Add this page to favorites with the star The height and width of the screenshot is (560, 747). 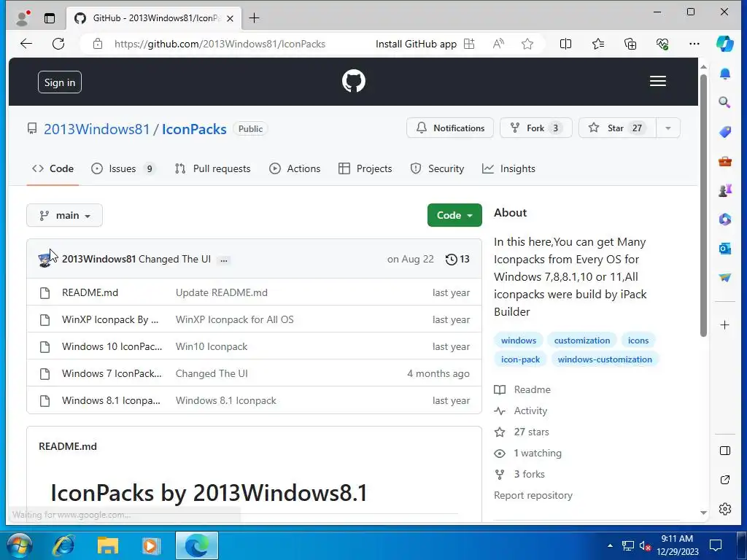pos(527,44)
